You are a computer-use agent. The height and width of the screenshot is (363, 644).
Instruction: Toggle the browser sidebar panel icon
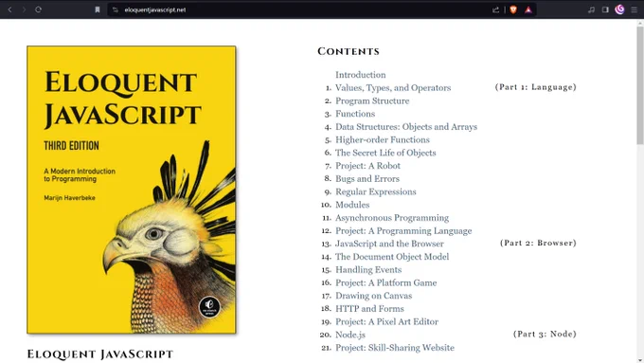pyautogui.click(x=605, y=9)
